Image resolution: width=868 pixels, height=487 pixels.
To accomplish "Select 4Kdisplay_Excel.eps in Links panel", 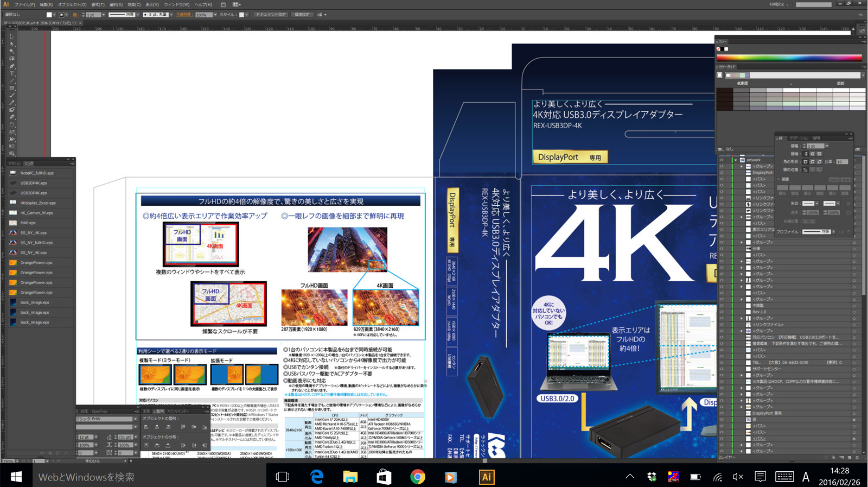I will (x=41, y=203).
